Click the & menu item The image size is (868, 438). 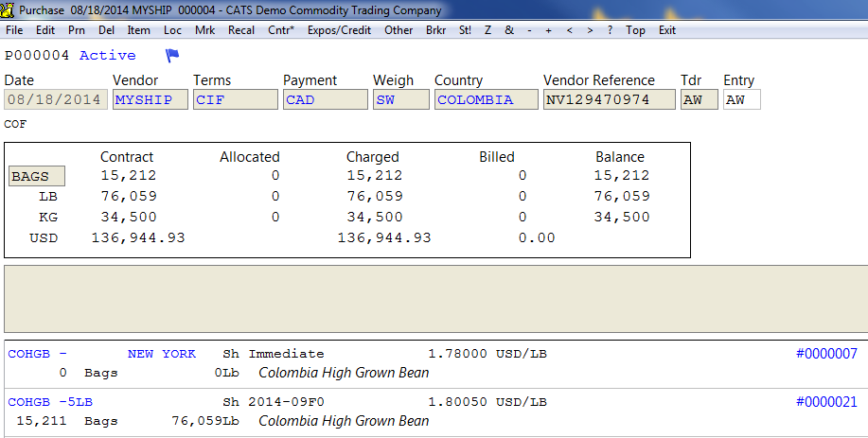point(509,30)
